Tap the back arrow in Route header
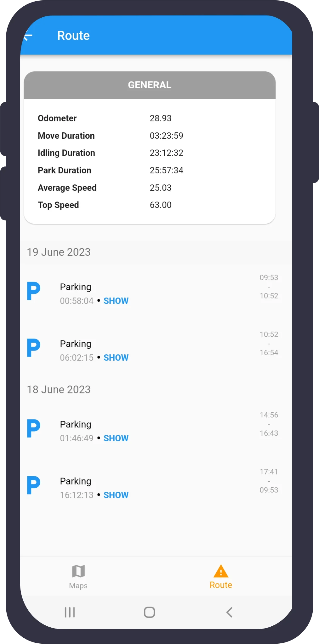The height and width of the screenshot is (644, 319). [x=28, y=36]
